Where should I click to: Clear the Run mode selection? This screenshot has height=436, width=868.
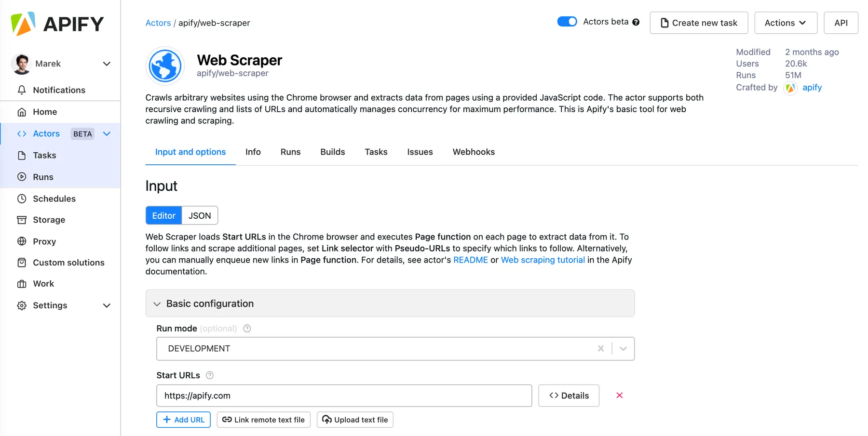point(601,348)
